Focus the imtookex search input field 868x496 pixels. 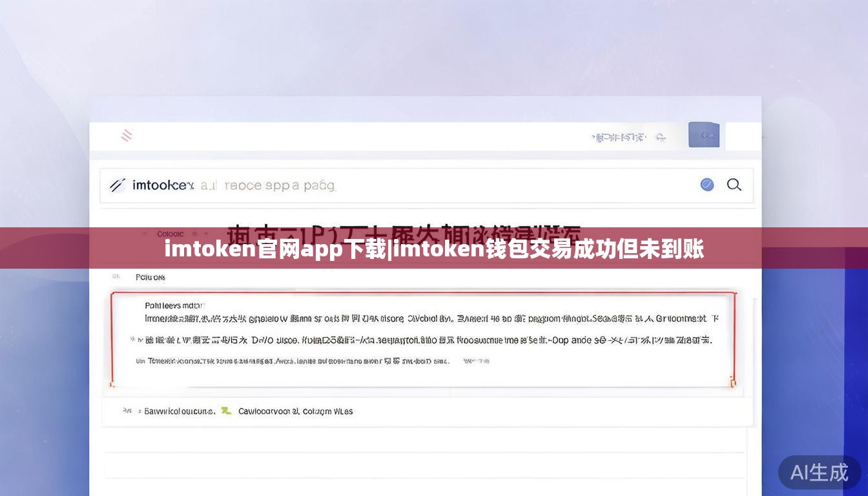(x=426, y=185)
